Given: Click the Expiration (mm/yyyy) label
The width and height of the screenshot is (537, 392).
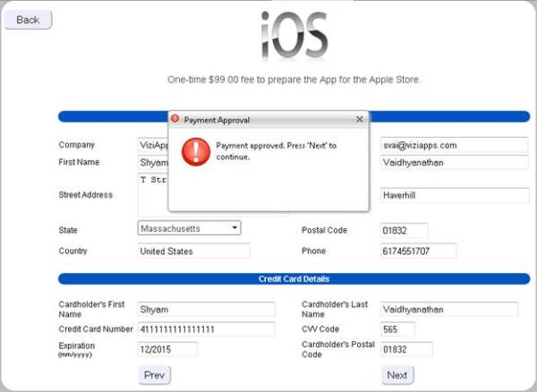Looking at the screenshot, I should pos(77,350).
